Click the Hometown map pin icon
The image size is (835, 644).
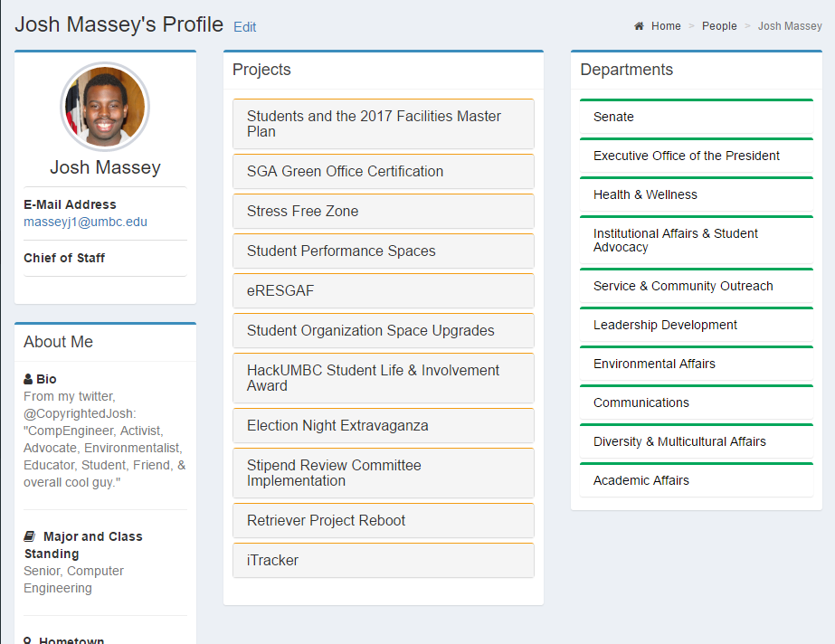tap(28, 640)
